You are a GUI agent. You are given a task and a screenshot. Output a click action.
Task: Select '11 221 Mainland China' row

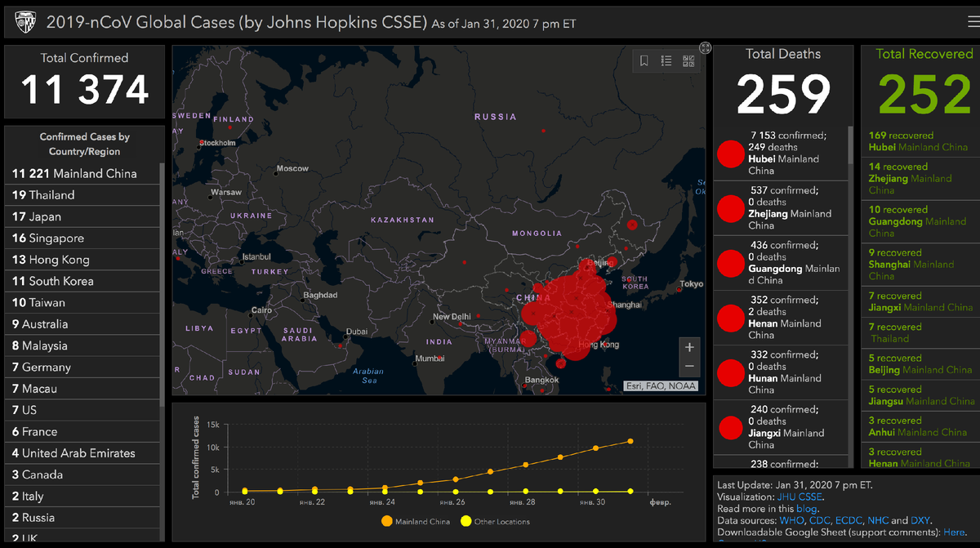(x=82, y=173)
